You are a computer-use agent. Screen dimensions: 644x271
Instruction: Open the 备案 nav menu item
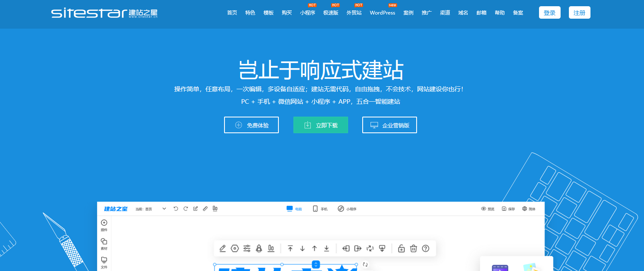518,13
